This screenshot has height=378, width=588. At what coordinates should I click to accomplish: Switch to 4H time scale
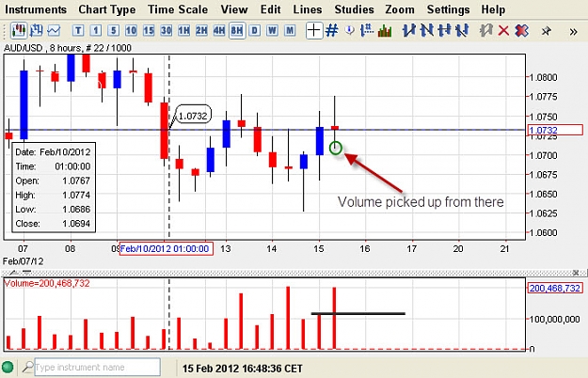click(219, 30)
